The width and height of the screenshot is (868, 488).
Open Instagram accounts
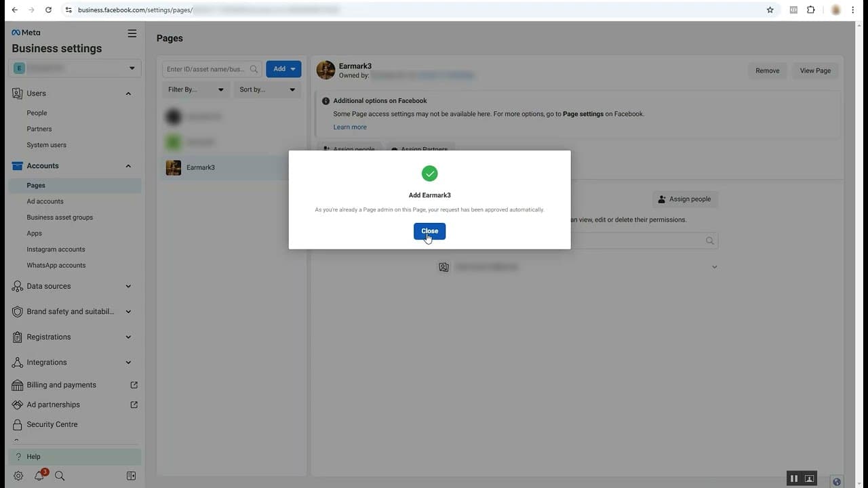click(x=56, y=249)
